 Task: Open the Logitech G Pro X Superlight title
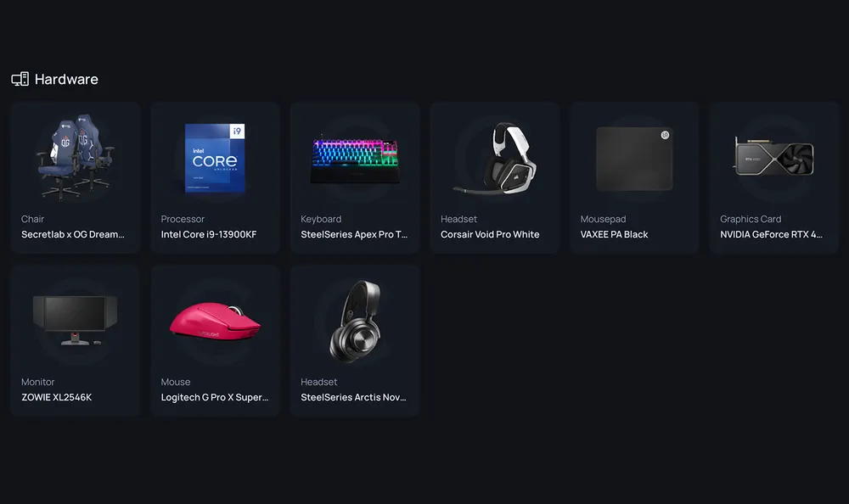[x=215, y=397]
